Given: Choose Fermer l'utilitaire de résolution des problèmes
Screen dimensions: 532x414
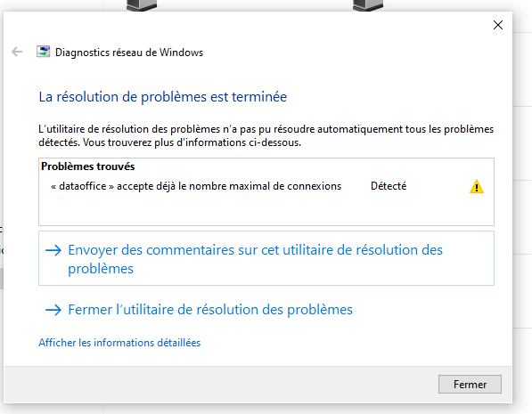Looking at the screenshot, I should (x=210, y=310).
